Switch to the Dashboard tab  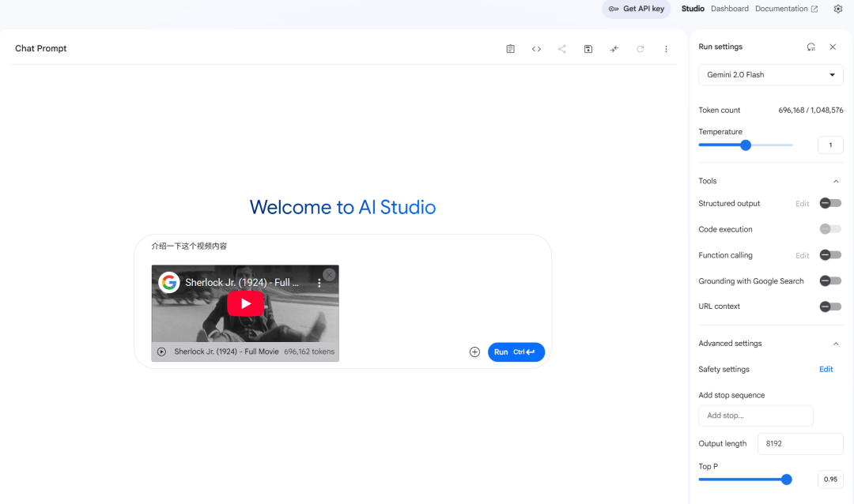point(729,9)
